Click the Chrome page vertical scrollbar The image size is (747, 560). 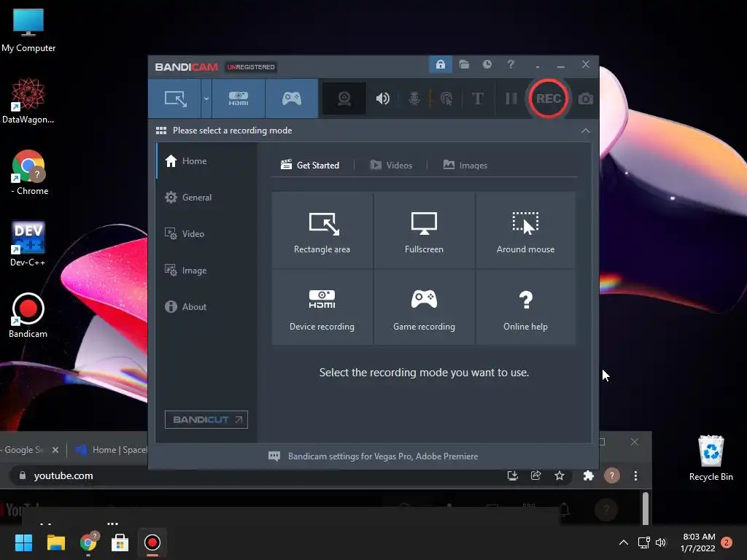646,507
